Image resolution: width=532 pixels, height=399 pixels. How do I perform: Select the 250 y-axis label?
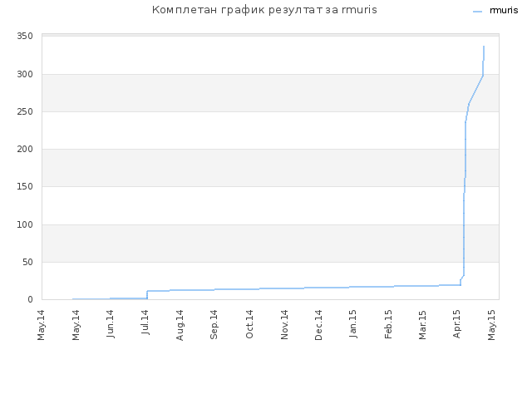click(25, 111)
